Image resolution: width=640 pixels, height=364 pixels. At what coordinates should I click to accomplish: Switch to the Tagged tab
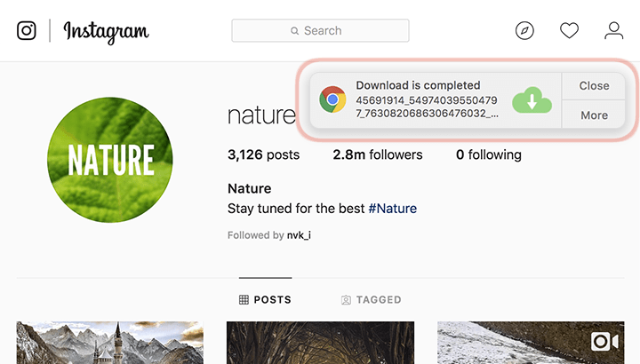(371, 300)
